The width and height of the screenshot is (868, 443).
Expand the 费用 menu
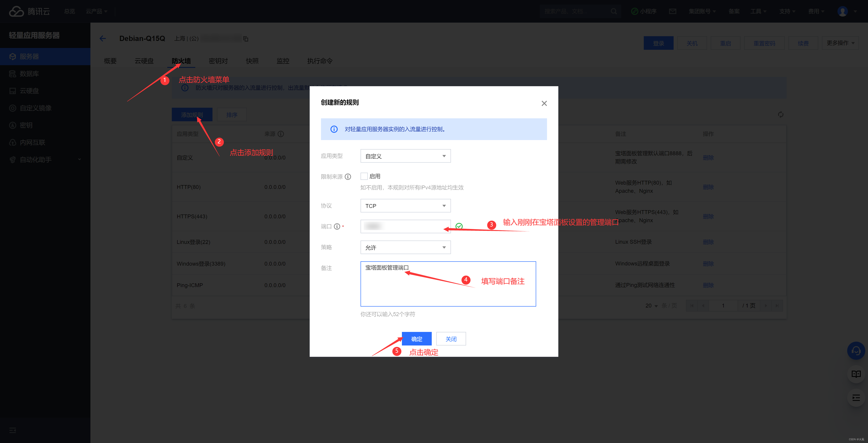816,11
